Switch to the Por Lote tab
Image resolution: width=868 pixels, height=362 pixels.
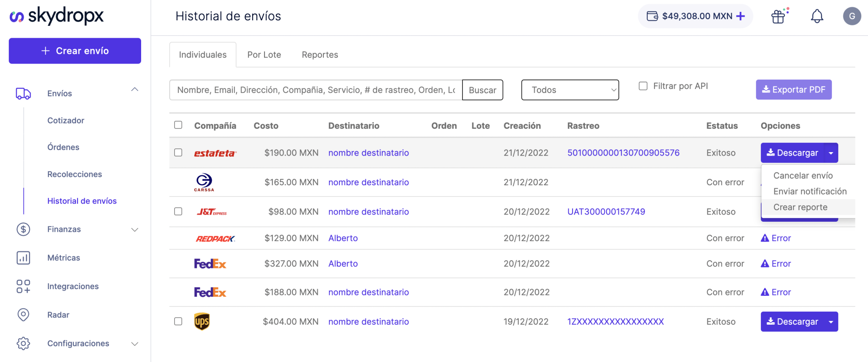click(264, 55)
